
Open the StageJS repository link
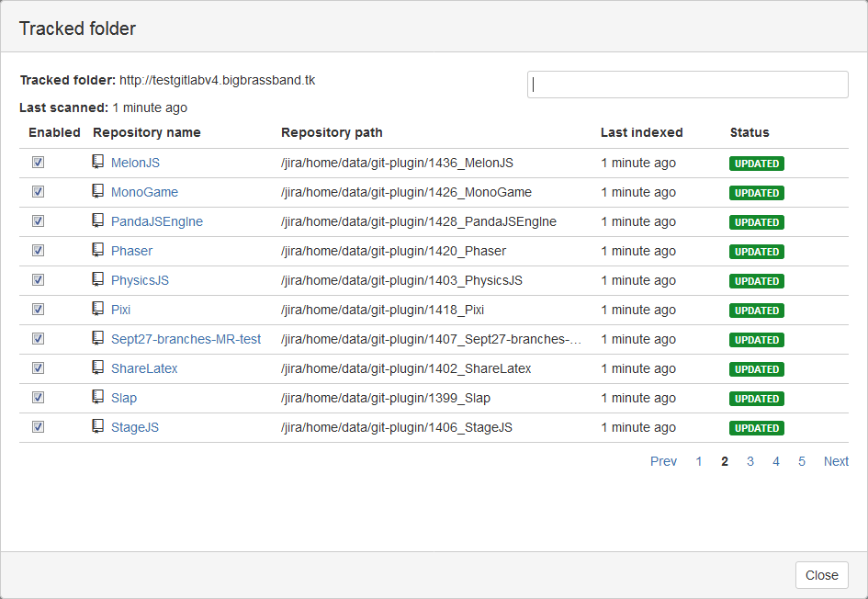135,427
